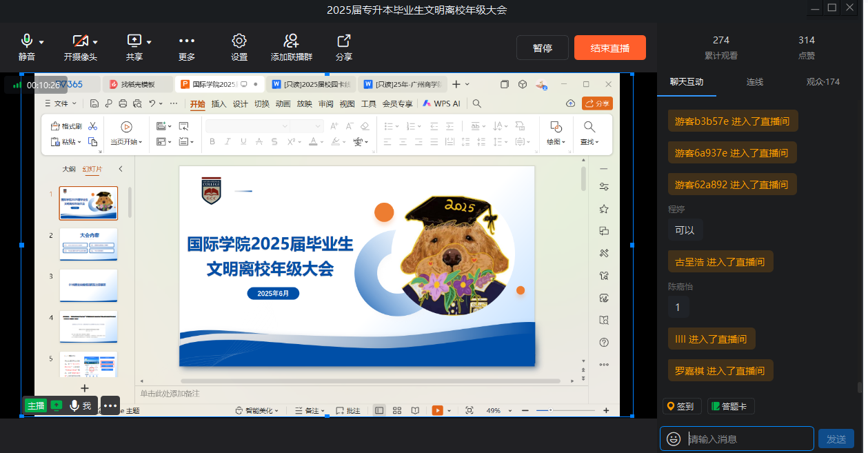Open the More options icon (更多)
868x453 pixels.
187,41
